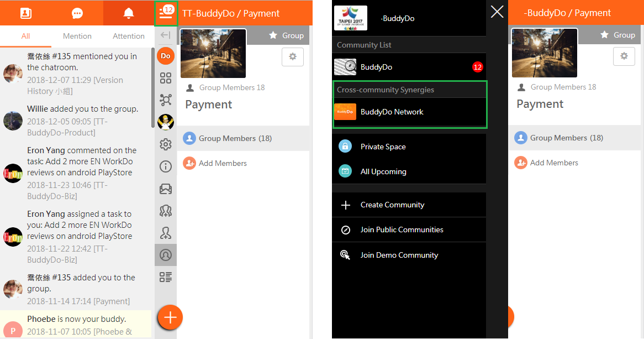Switch to the All notifications tab
Image resolution: width=644 pixels, height=339 pixels.
tap(25, 36)
